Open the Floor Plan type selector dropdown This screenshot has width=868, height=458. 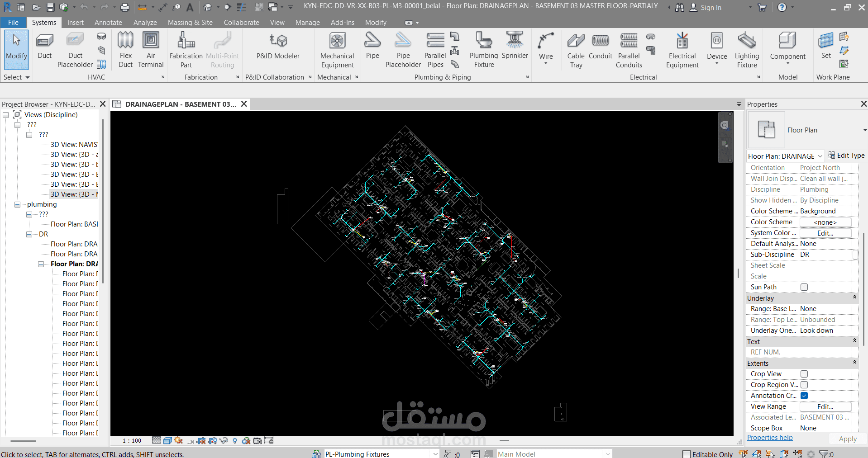(864, 130)
